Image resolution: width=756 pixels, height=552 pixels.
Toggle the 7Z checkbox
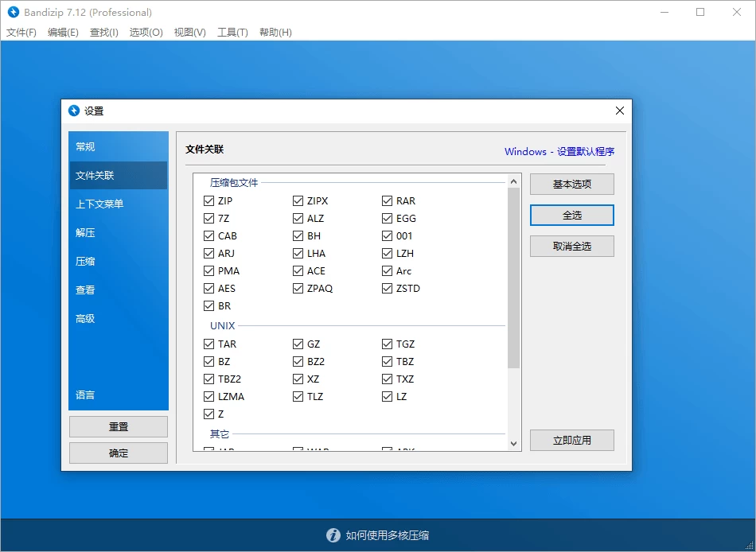tap(208, 218)
